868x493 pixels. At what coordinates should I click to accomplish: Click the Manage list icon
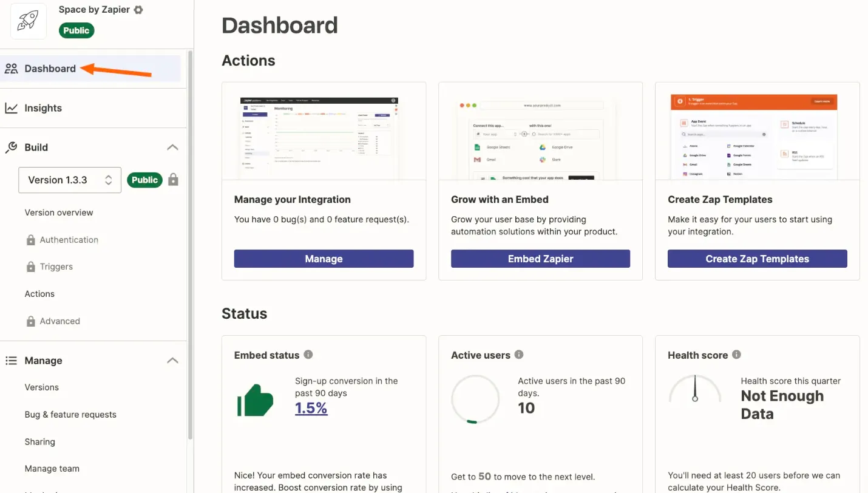(x=11, y=361)
